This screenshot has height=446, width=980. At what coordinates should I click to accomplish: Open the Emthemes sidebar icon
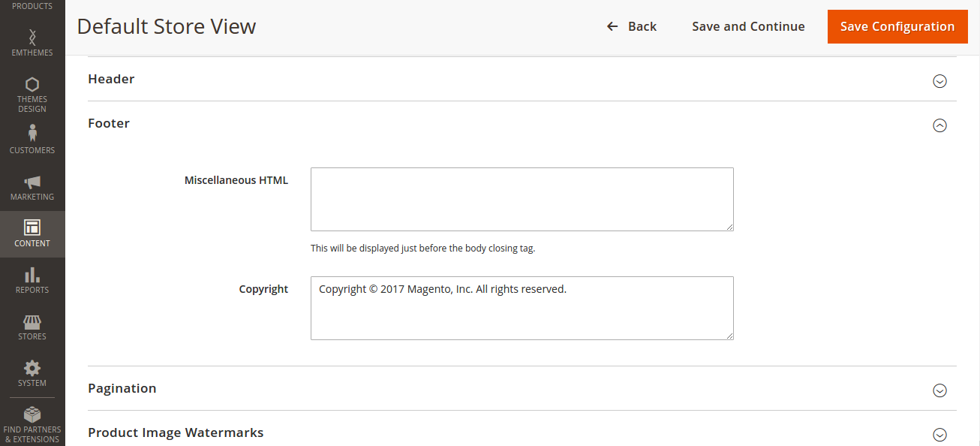(x=32, y=37)
